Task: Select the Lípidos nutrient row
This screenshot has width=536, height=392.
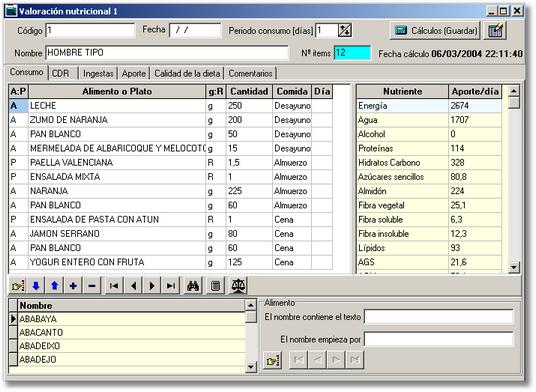Action: click(x=429, y=248)
